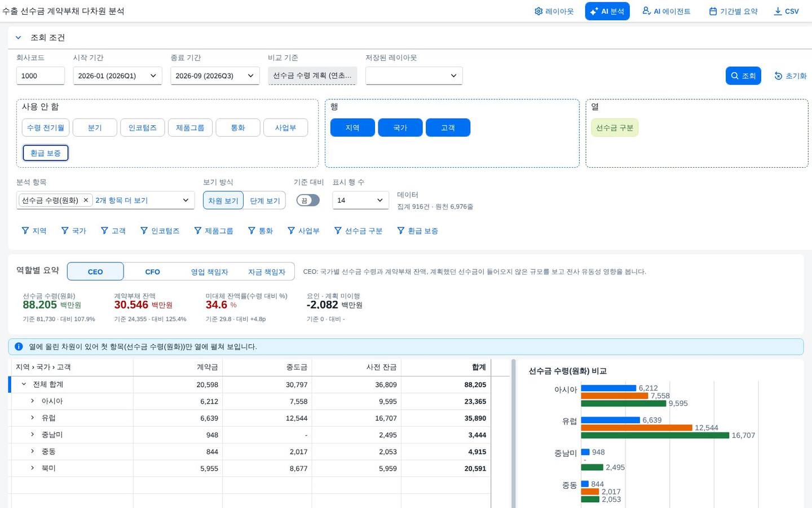
Task: Click the CSV download icon
Action: [778, 11]
